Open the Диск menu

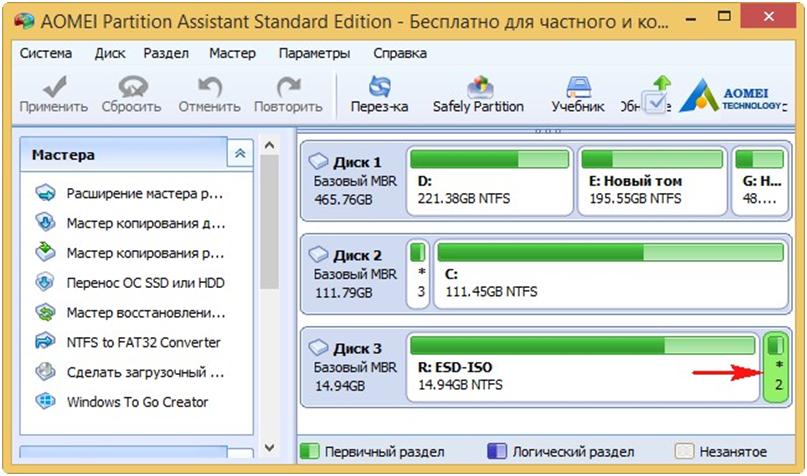click(x=110, y=54)
